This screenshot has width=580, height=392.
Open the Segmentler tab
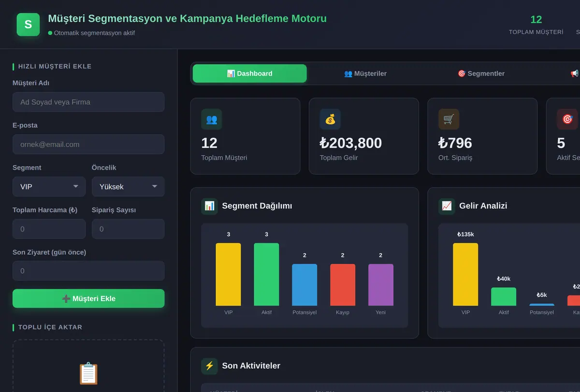[481, 73]
